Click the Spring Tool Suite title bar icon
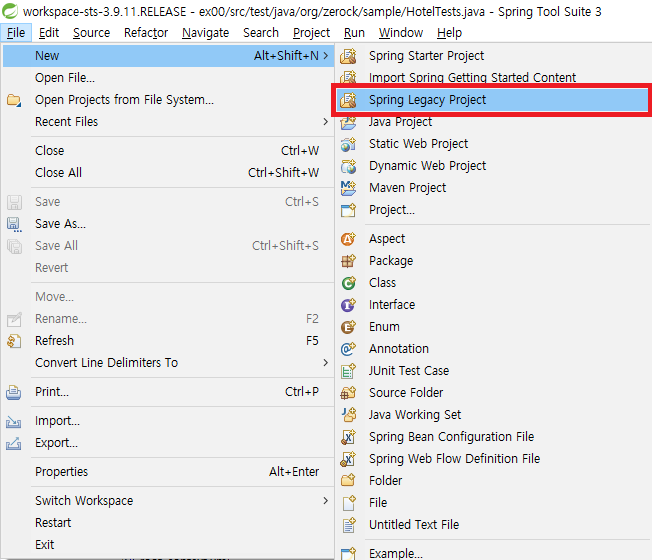The image size is (652, 560). pos(10,11)
